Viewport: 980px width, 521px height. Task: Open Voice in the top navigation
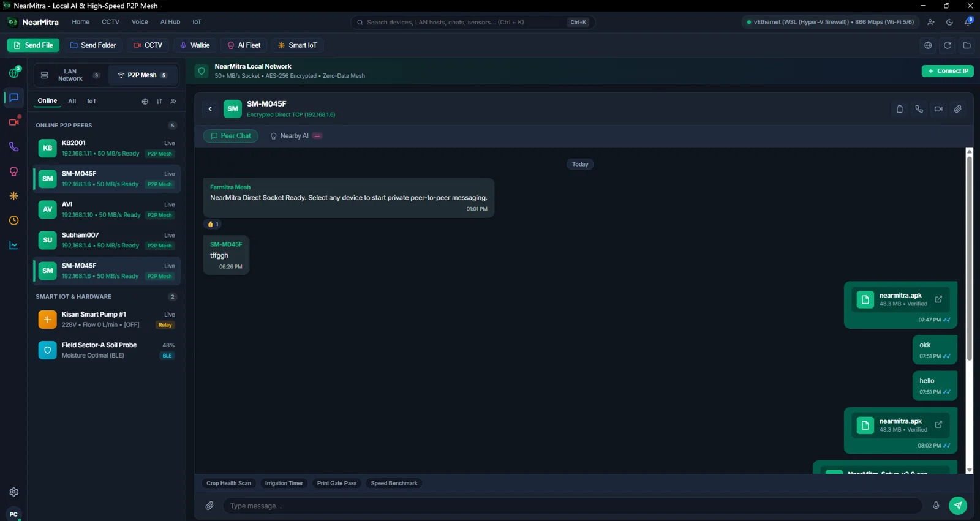[x=140, y=22]
